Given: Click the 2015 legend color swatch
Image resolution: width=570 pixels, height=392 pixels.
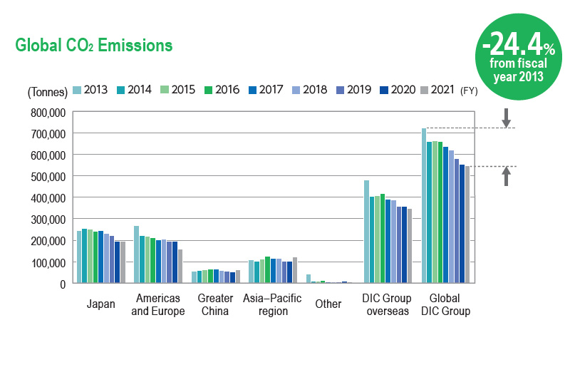Looking at the screenshot, I should tap(165, 91).
